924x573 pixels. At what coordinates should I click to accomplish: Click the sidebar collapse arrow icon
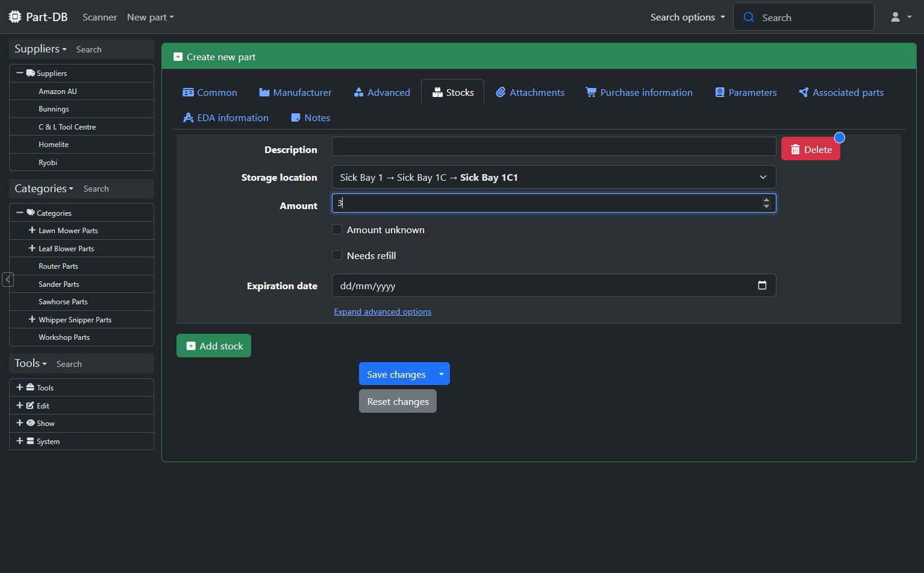tap(8, 280)
